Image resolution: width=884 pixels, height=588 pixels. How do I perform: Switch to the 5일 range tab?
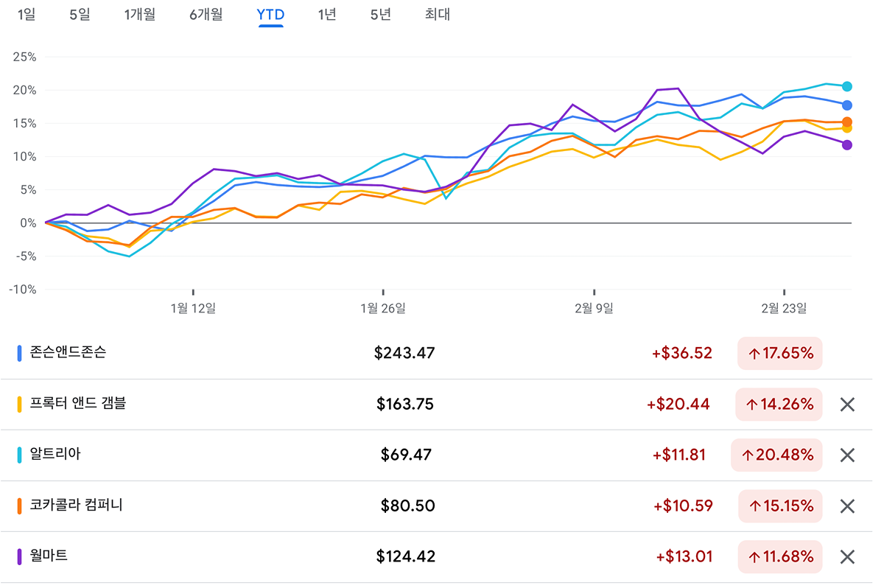coord(80,15)
